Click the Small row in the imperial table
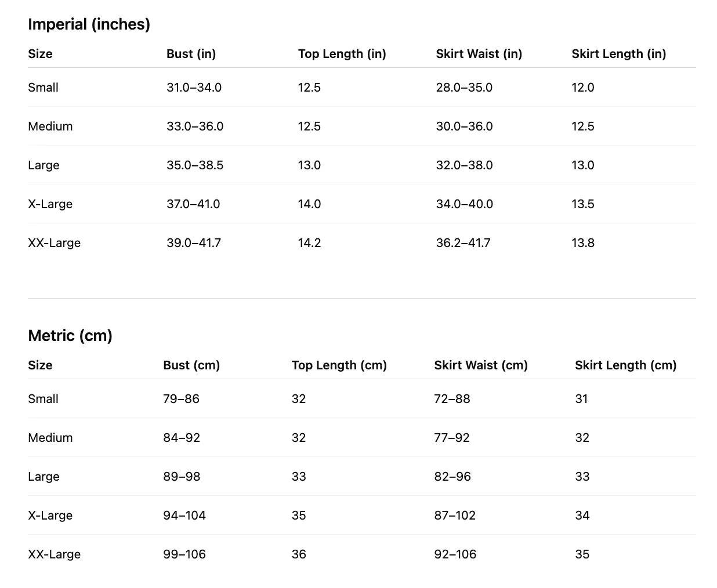 tap(362, 88)
